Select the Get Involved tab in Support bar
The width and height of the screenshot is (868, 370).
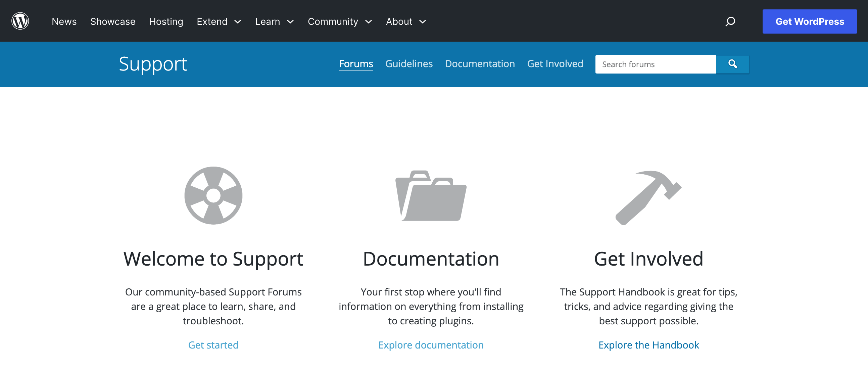[555, 64]
